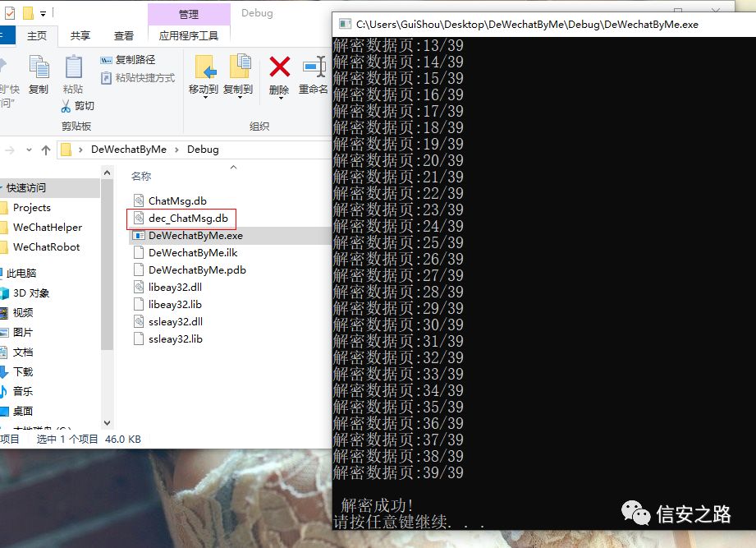Open 3D Objects (3D 对象) in navigation pane
This screenshot has height=548, width=756.
31,292
